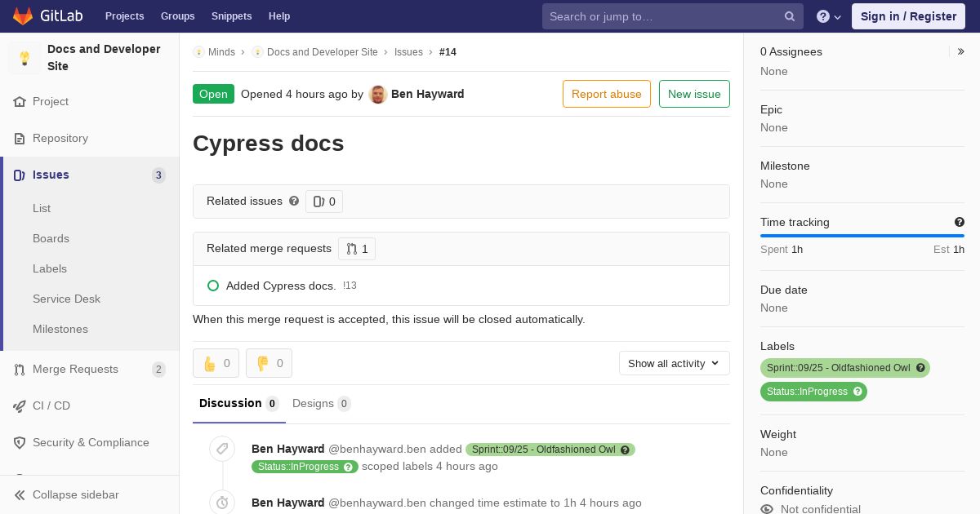Open the Groups menu in navbar
Screen dimensions: 980x514
(x=177, y=16)
